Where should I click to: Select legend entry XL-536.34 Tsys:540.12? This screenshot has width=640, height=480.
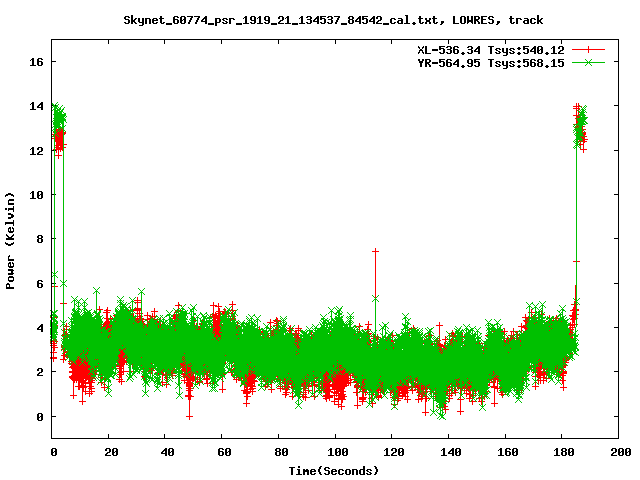(491, 50)
